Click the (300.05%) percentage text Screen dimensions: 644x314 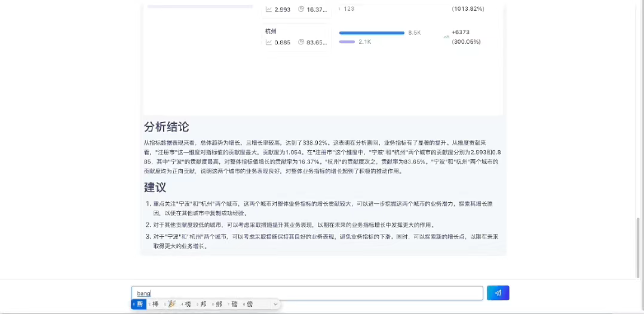466,41
